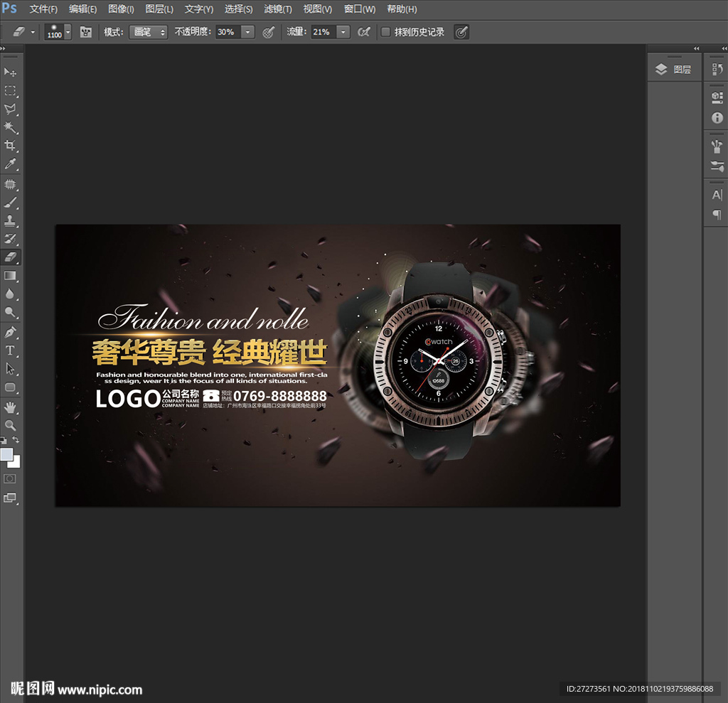
Task: Collapse the 图层 panel dock arrows
Action: coord(697,48)
